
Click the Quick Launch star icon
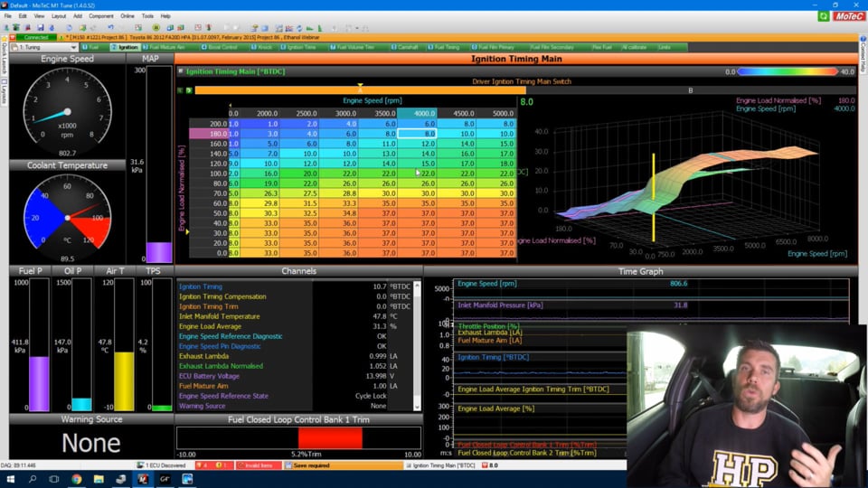point(4,40)
